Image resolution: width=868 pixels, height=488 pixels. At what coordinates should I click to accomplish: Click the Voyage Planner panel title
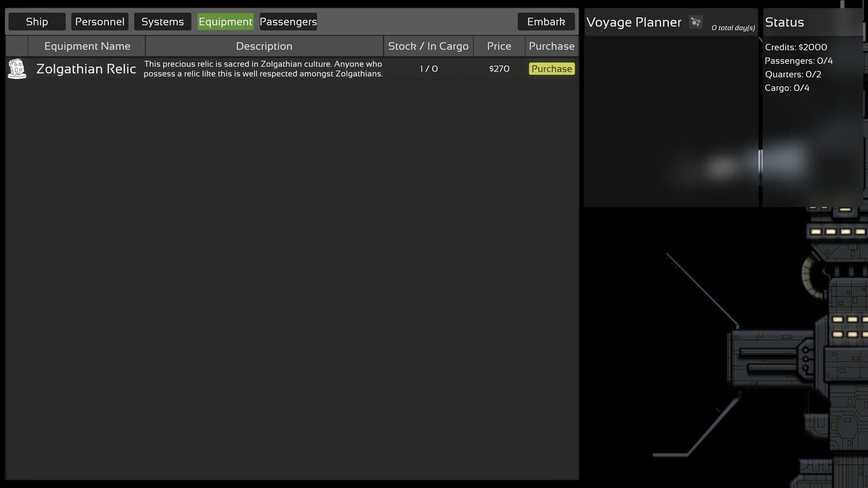coord(633,22)
